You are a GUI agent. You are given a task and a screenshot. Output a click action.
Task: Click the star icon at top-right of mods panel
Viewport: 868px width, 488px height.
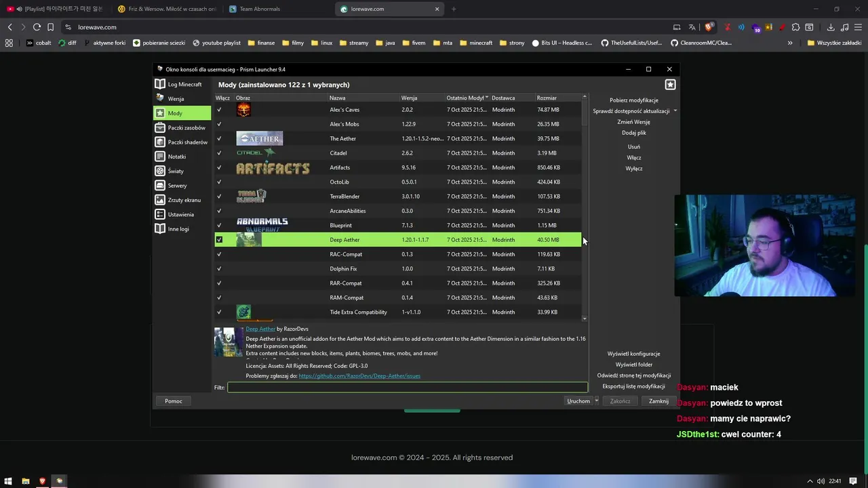670,85
